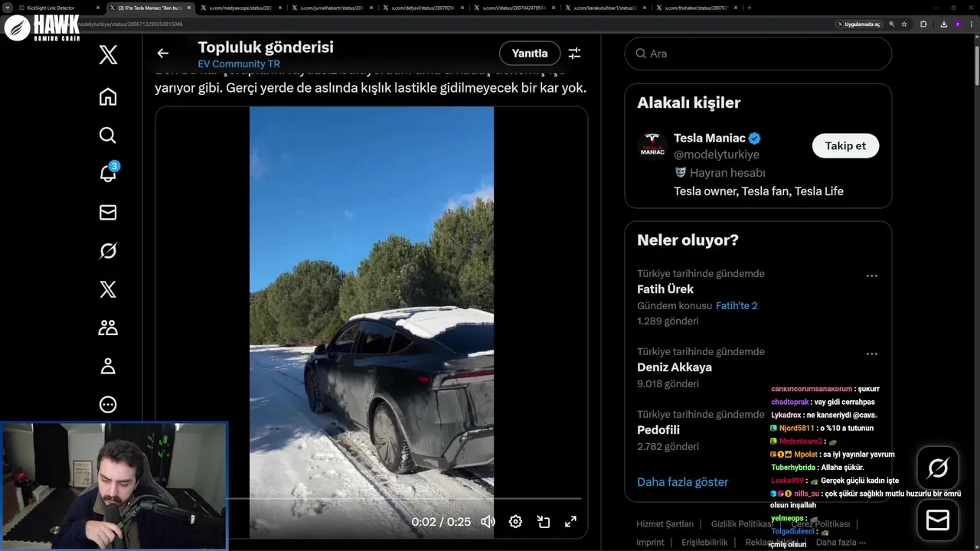The height and width of the screenshot is (551, 980).
Task: Open a new browser tab
Action: [749, 8]
